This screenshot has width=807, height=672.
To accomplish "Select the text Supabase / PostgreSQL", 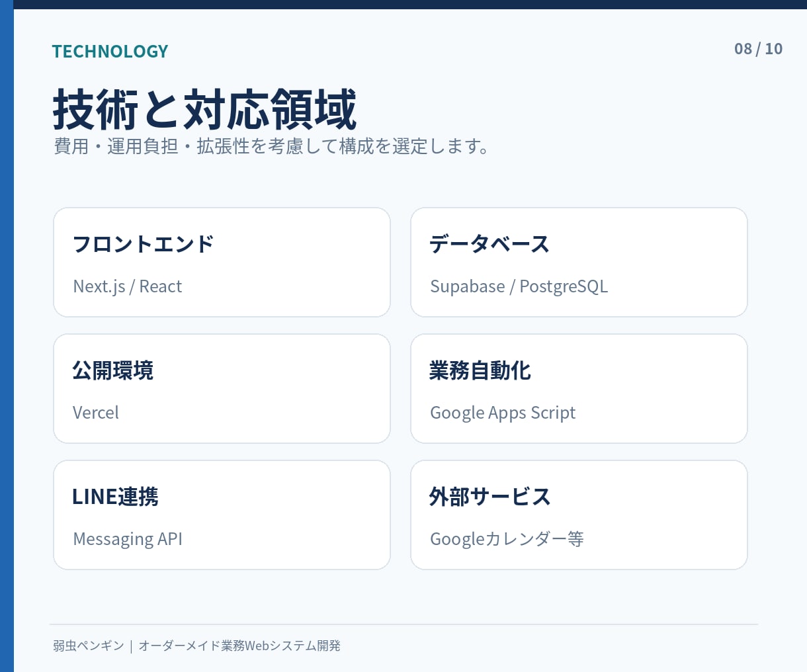I will click(x=519, y=286).
